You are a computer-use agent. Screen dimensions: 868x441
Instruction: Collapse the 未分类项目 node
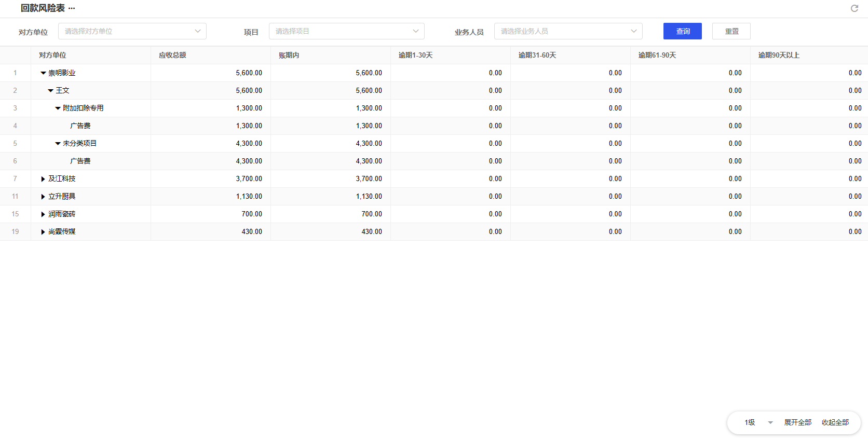(x=58, y=144)
